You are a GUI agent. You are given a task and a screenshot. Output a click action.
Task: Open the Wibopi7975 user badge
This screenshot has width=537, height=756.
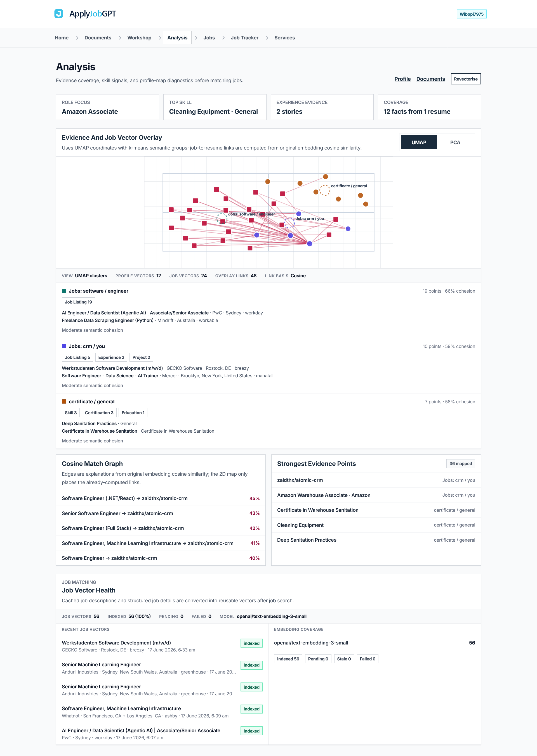[471, 14]
